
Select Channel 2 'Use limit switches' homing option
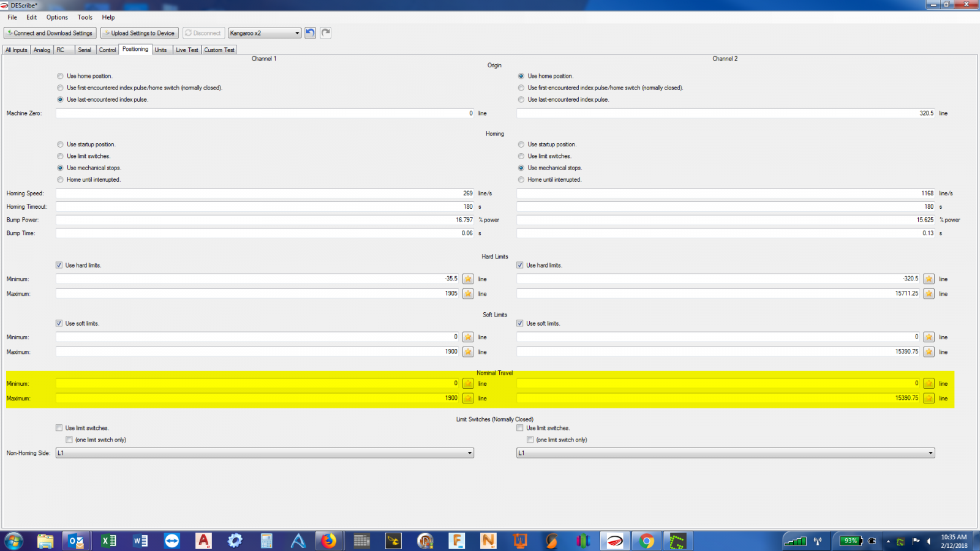(521, 156)
